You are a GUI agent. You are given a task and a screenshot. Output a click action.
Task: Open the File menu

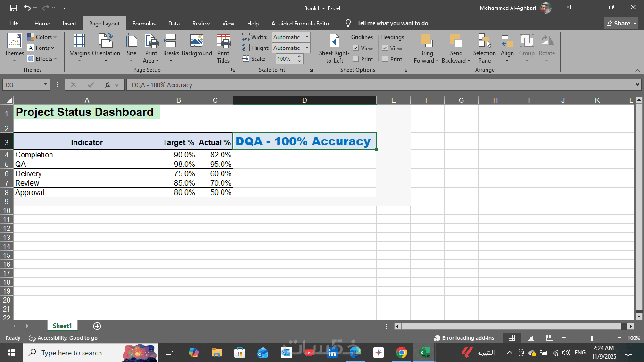point(14,23)
